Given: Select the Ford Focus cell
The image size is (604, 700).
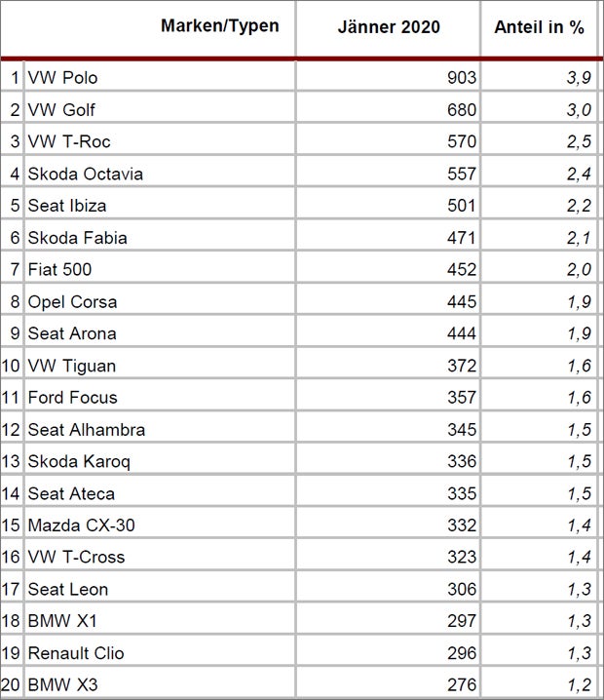Looking at the screenshot, I should pyautogui.click(x=72, y=398).
